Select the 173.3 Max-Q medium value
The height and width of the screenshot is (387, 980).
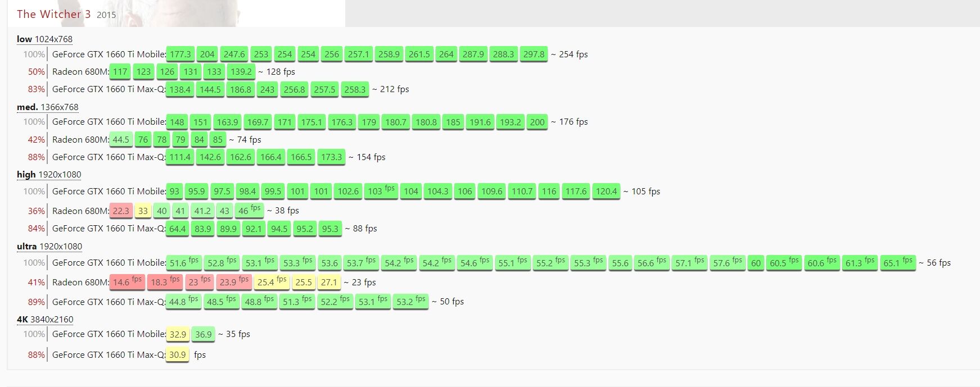tap(331, 157)
